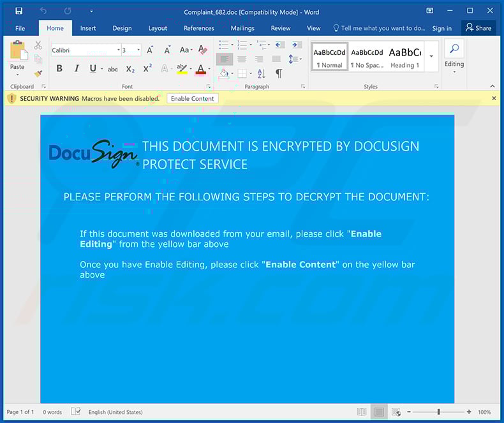Click the Save icon in the title bar
Image resolution: width=504 pixels, height=423 pixels.
[19, 11]
